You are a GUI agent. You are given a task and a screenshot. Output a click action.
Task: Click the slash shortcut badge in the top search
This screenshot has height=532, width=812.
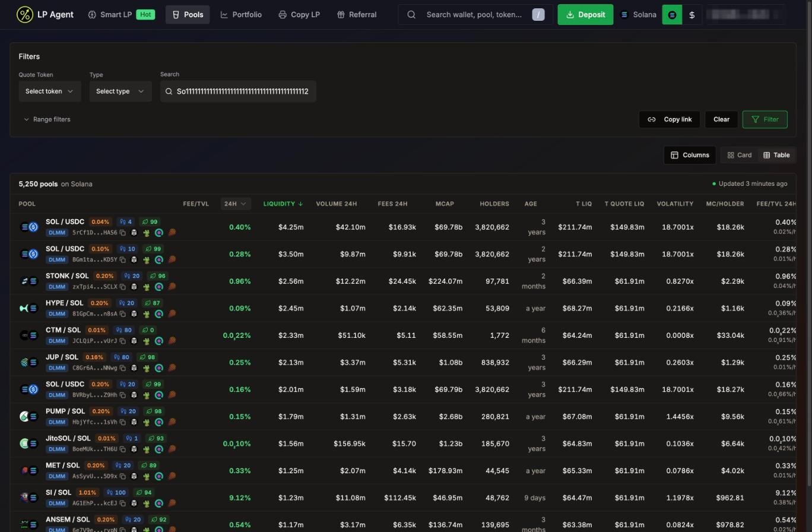(538, 15)
